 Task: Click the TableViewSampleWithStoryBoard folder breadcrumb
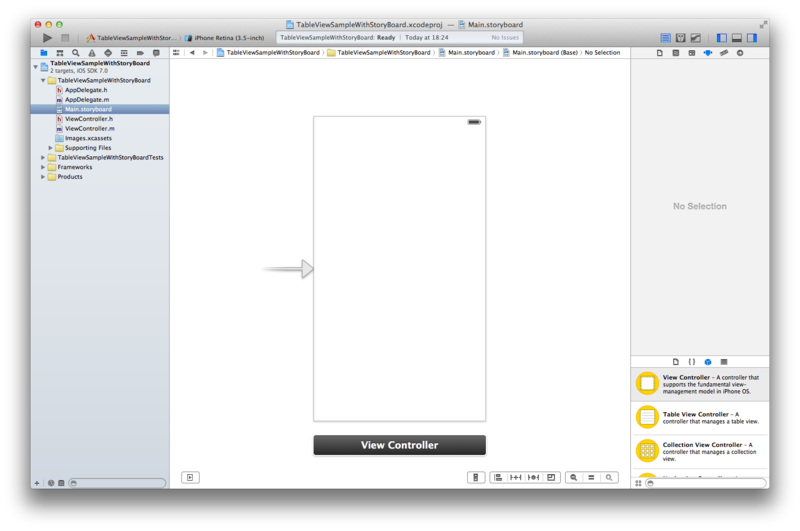379,53
